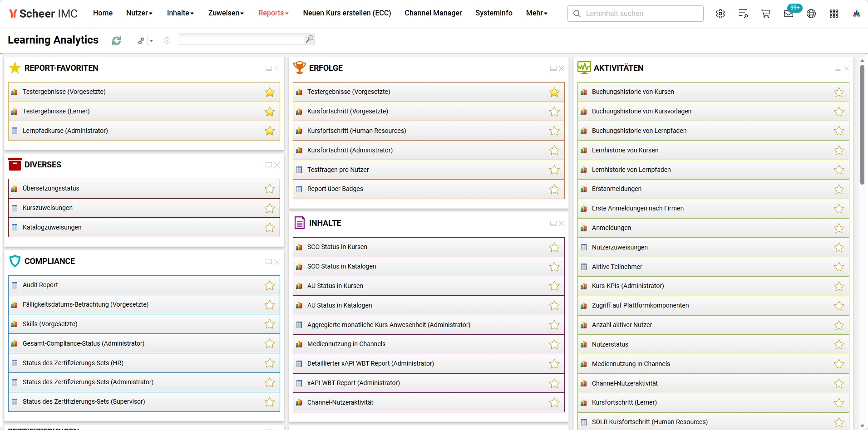Close the Report-Favoriten panel

[277, 68]
